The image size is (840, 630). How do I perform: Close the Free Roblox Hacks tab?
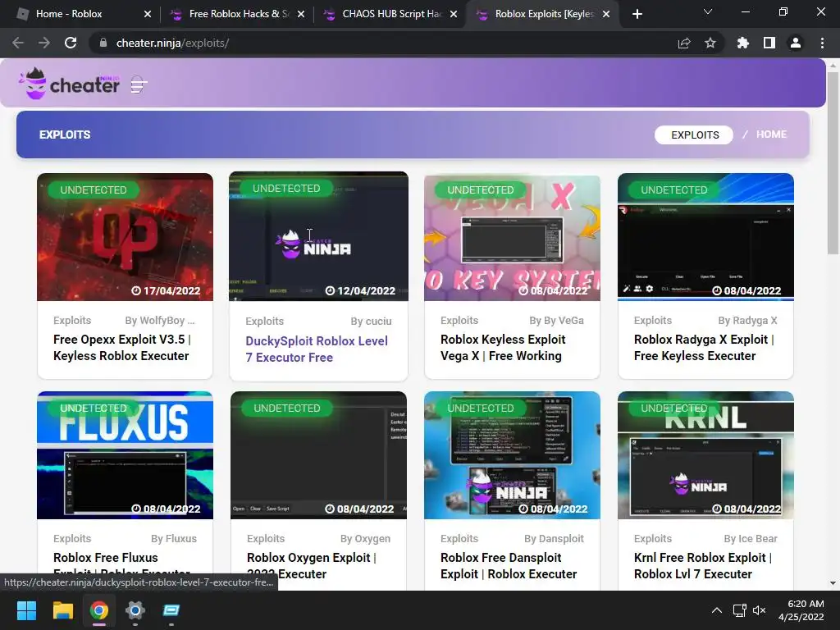pos(301,14)
